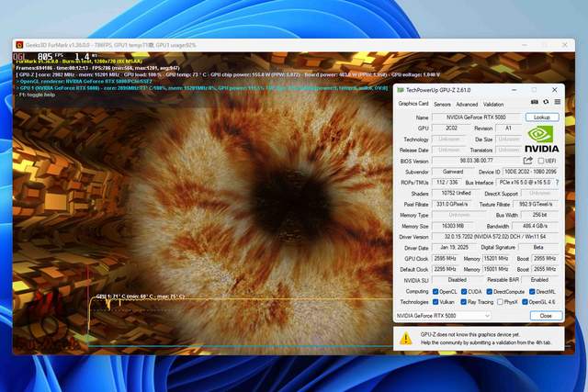
Task: Open the GPU-Z hamburger menu icon
Action: coord(558,102)
